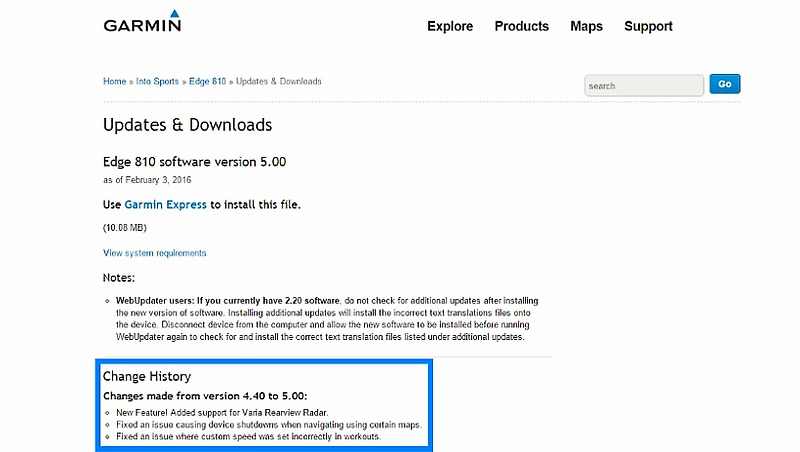Image resolution: width=800 pixels, height=452 pixels.
Task: Open the Support menu
Action: pyautogui.click(x=648, y=27)
